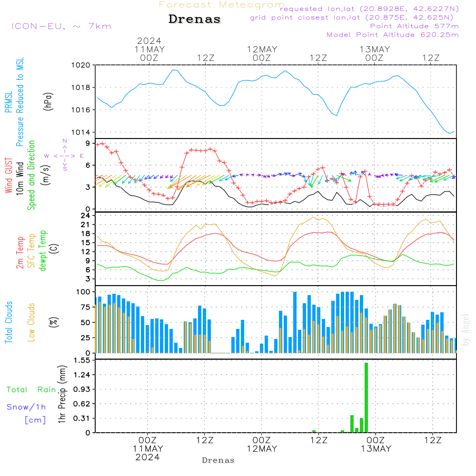Viewport: 476px width, 476px height.
Task: Click the requested lon,lat coordinates text
Action: click(x=369, y=9)
